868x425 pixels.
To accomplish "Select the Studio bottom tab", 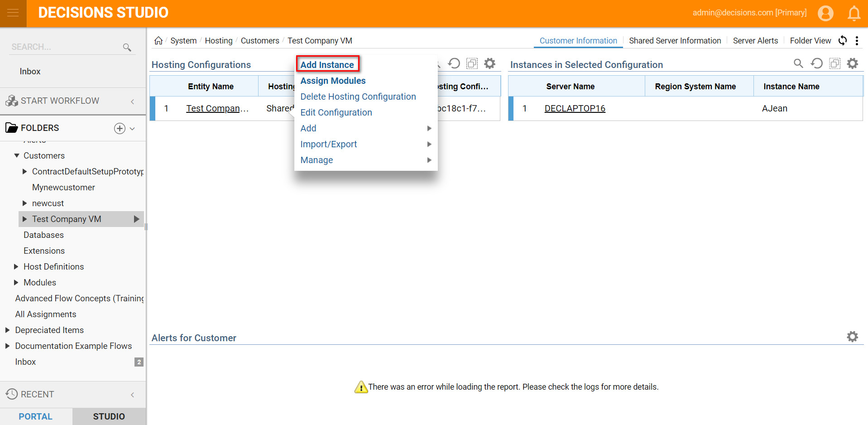I will pyautogui.click(x=109, y=416).
